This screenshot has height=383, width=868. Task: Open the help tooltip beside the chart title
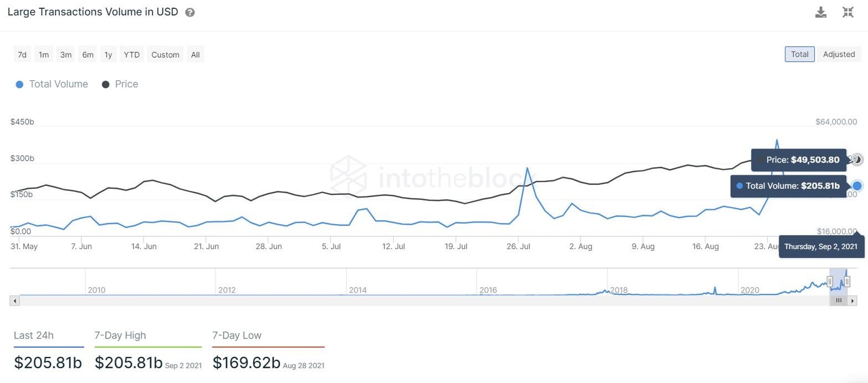point(189,11)
